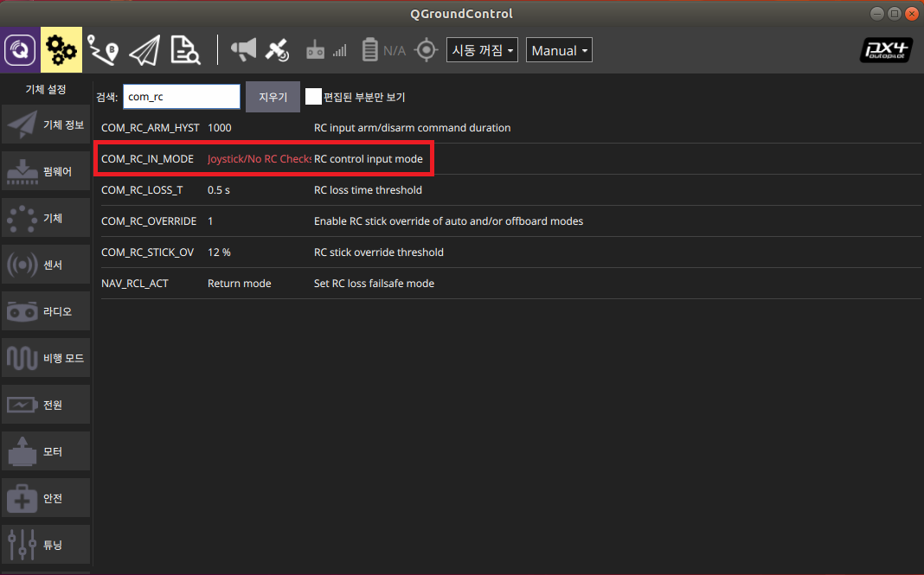Open the 비행 모드 flight modes page

[46, 358]
